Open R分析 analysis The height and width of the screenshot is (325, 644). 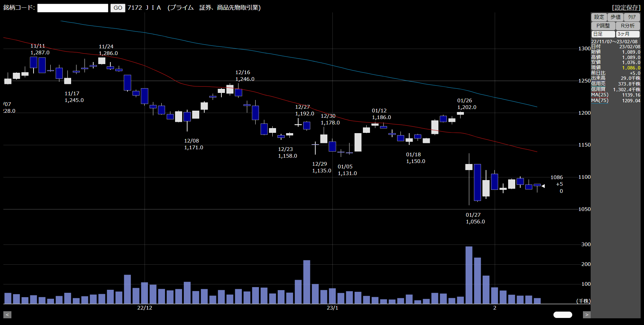tap(628, 26)
